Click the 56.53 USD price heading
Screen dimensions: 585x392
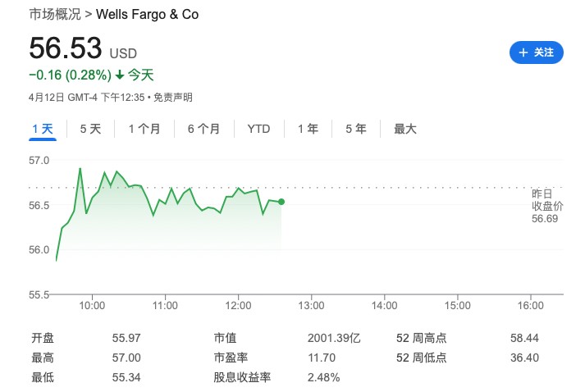83,48
